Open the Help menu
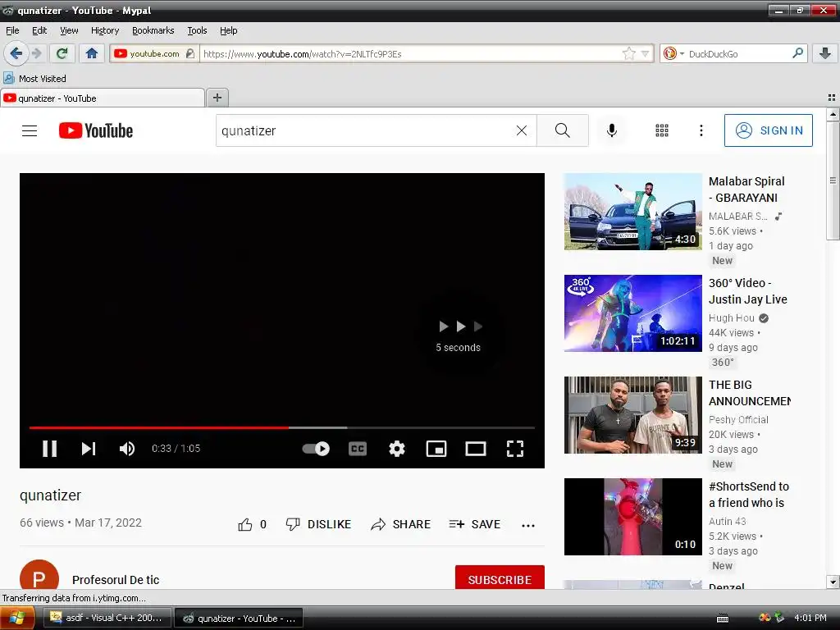 228,30
